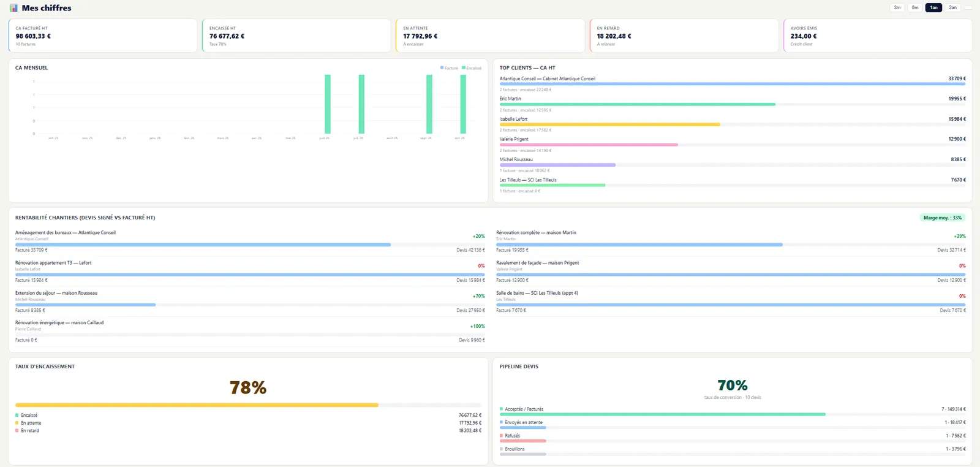Select the 2an period filter
The image size is (980, 467).
(952, 8)
